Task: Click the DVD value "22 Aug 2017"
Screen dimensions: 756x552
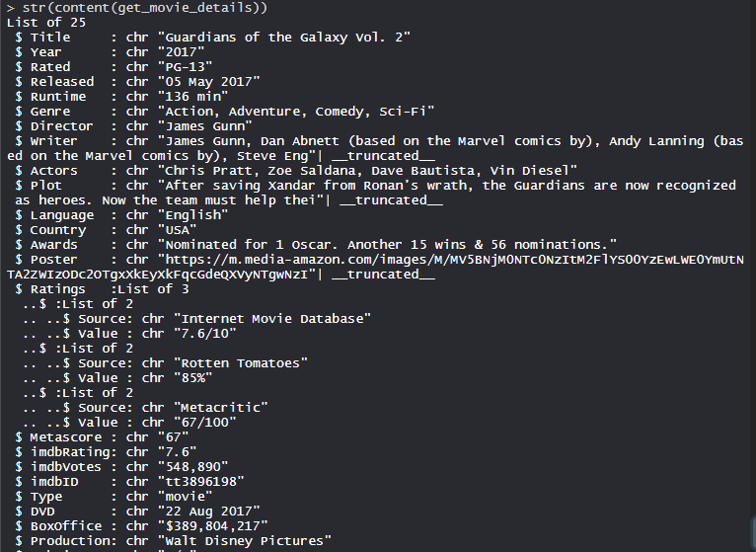Action: coord(208,511)
